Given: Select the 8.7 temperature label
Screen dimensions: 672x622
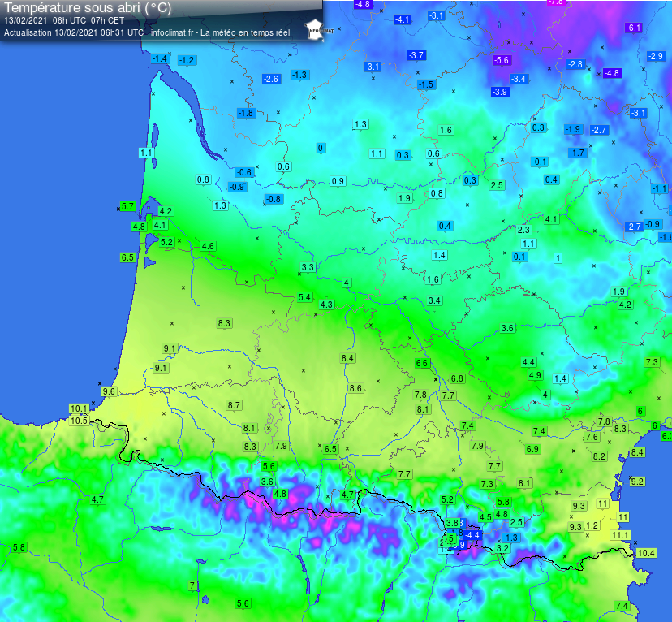Looking at the screenshot, I should 235,405.
